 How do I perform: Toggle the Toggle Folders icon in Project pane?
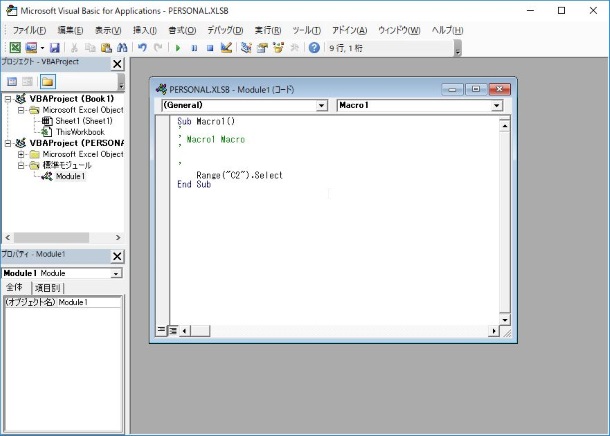pyautogui.click(x=47, y=82)
